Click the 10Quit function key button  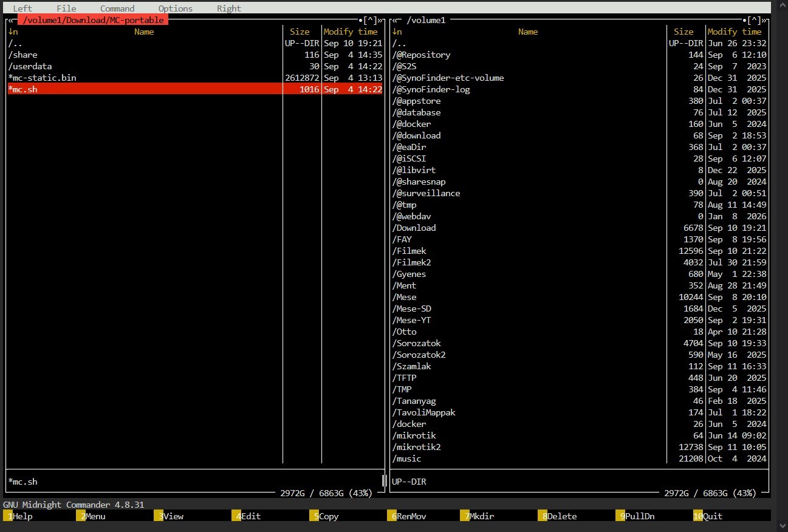tap(708, 516)
